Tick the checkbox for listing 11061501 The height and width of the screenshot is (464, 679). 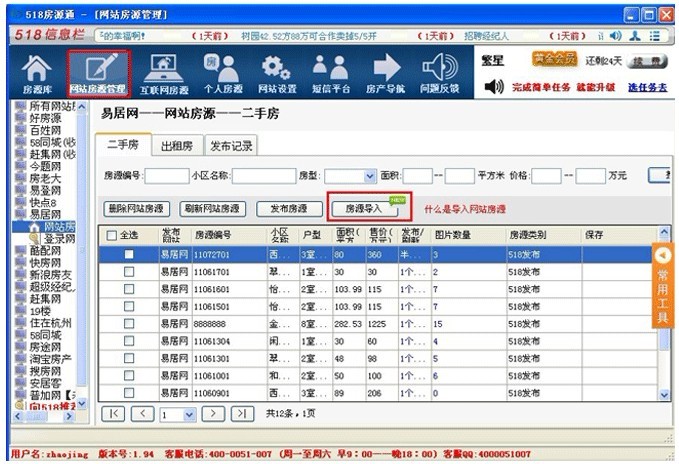[x=129, y=306]
